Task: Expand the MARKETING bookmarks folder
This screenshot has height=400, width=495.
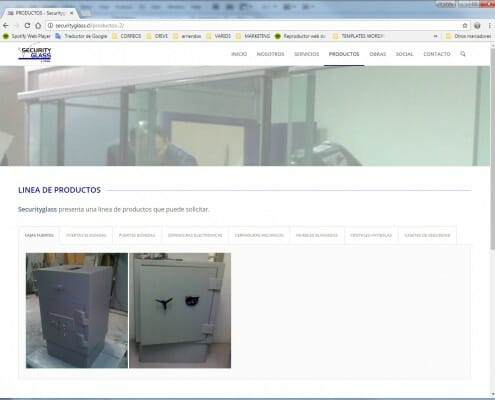Action: click(253, 36)
